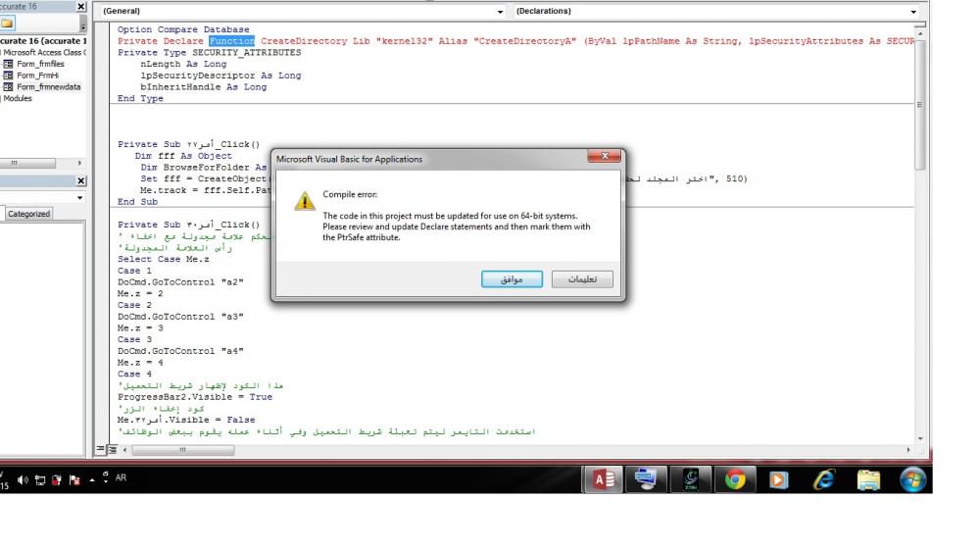Click 'Compile error:' text in dialog
The width and height of the screenshot is (980, 551).
click(350, 194)
